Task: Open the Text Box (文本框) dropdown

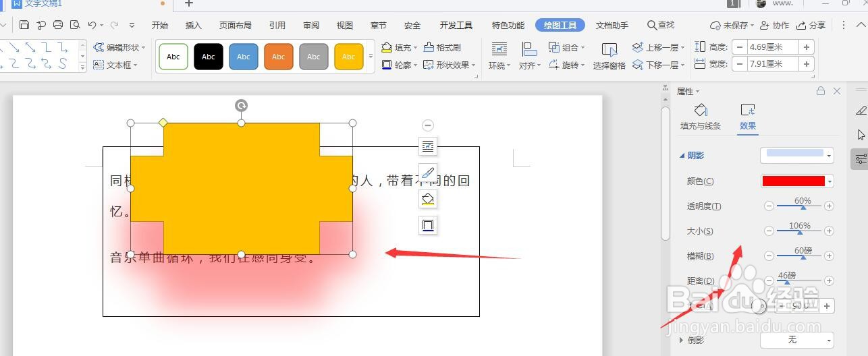Action: [x=115, y=65]
